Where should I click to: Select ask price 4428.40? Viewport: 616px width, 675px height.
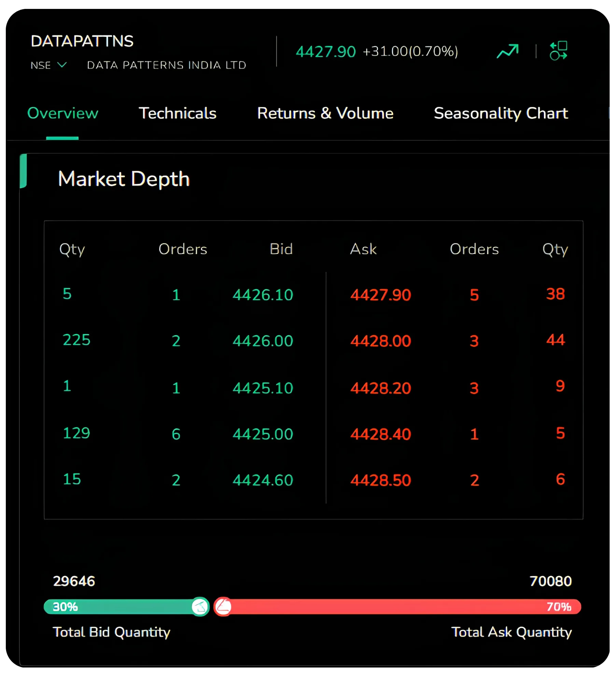(380, 434)
